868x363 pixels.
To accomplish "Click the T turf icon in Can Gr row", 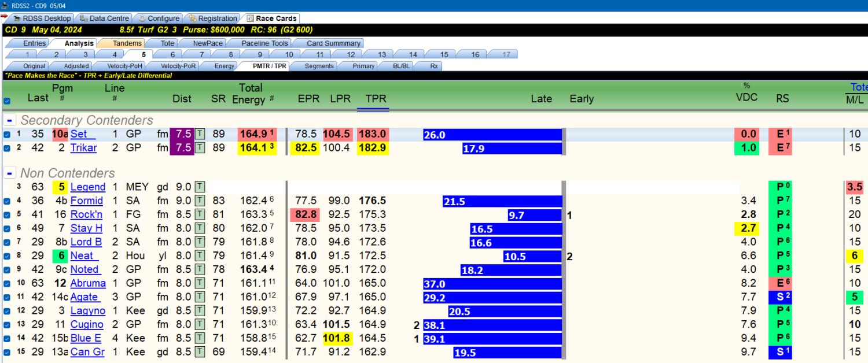I will pos(200,352).
